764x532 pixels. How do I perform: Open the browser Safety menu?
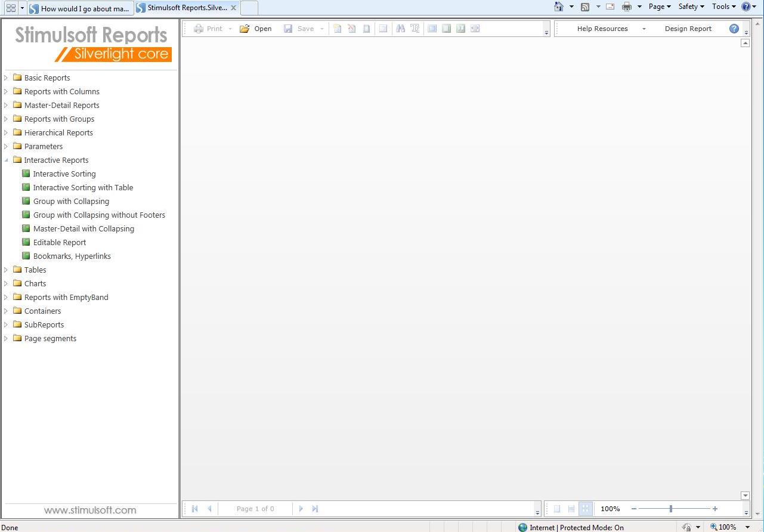click(691, 7)
